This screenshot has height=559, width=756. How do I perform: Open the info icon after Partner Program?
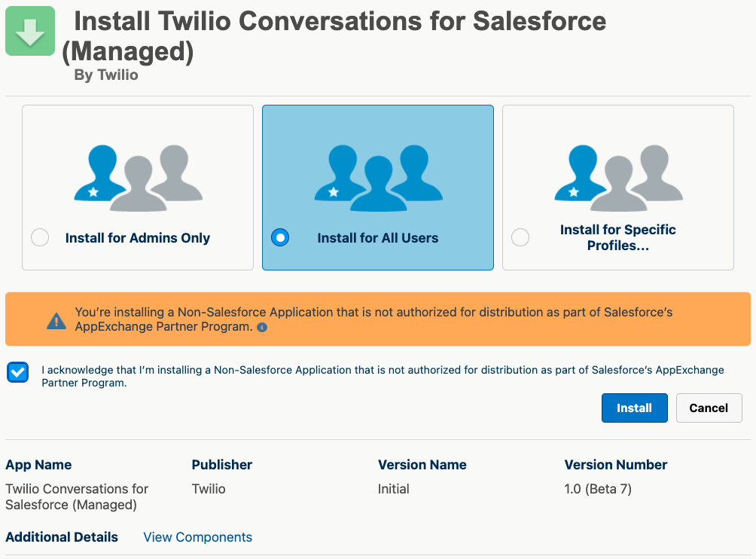pyautogui.click(x=262, y=328)
